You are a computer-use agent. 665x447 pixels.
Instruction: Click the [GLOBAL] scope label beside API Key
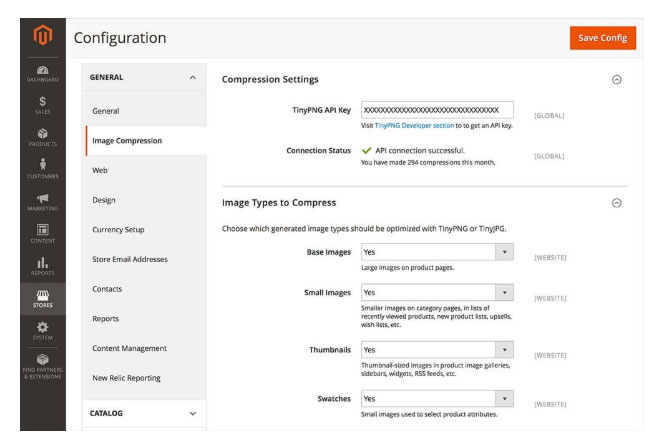tap(549, 116)
